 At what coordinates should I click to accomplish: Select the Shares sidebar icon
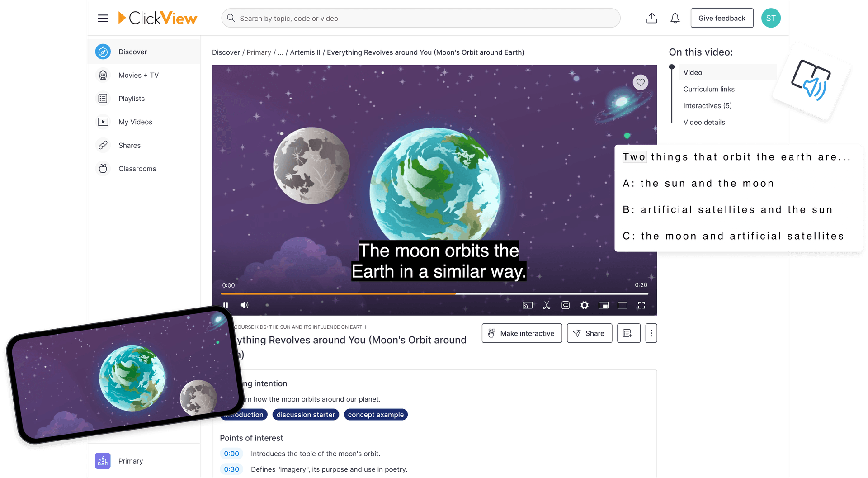click(x=103, y=145)
